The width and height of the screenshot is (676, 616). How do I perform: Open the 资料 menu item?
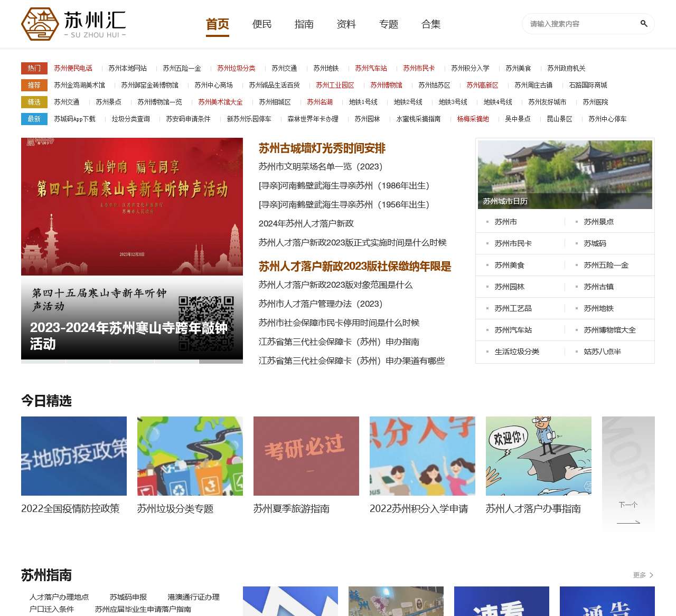click(345, 24)
